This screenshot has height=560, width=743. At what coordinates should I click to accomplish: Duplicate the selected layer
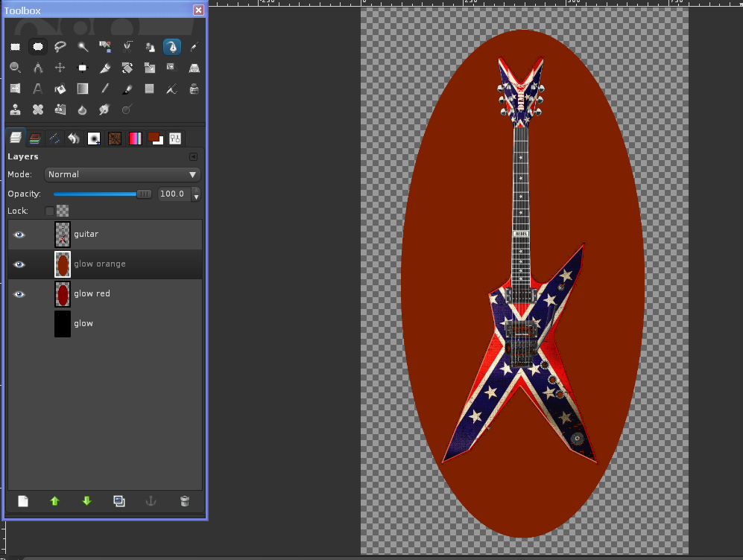tap(119, 501)
